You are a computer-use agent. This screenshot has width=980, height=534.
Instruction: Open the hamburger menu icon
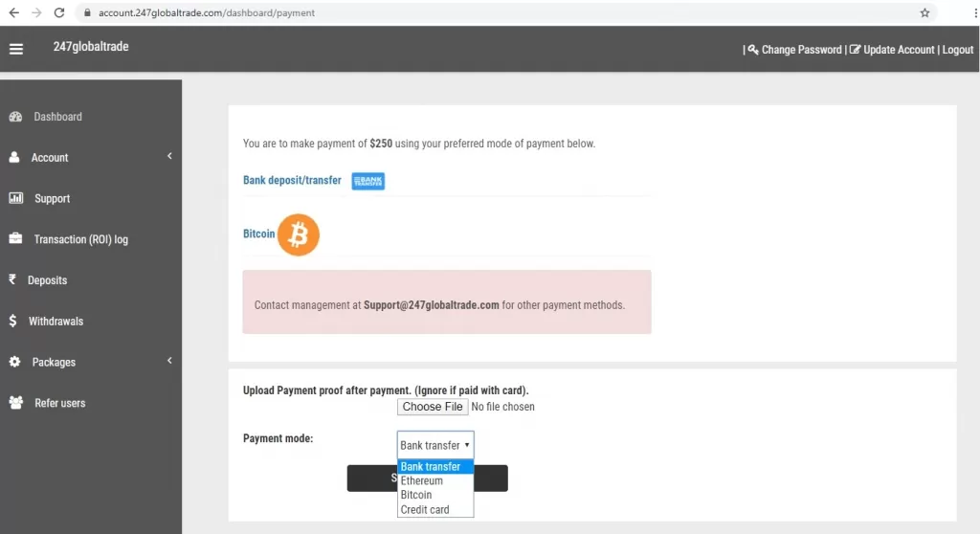coord(16,49)
